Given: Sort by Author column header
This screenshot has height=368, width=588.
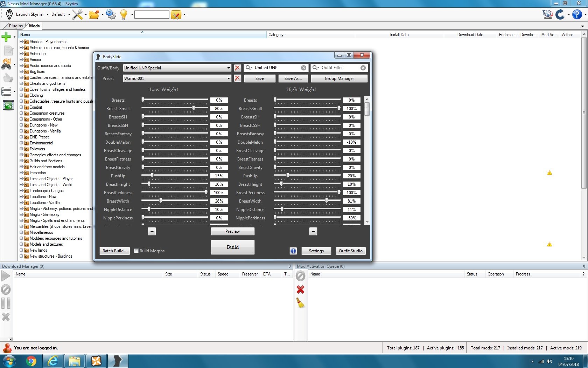Looking at the screenshot, I should 570,35.
